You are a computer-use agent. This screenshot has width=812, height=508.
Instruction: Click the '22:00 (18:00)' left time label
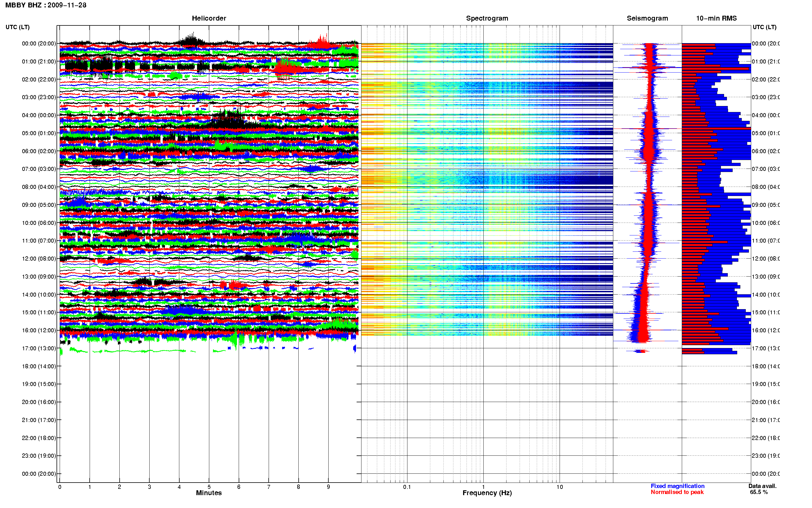click(x=39, y=438)
